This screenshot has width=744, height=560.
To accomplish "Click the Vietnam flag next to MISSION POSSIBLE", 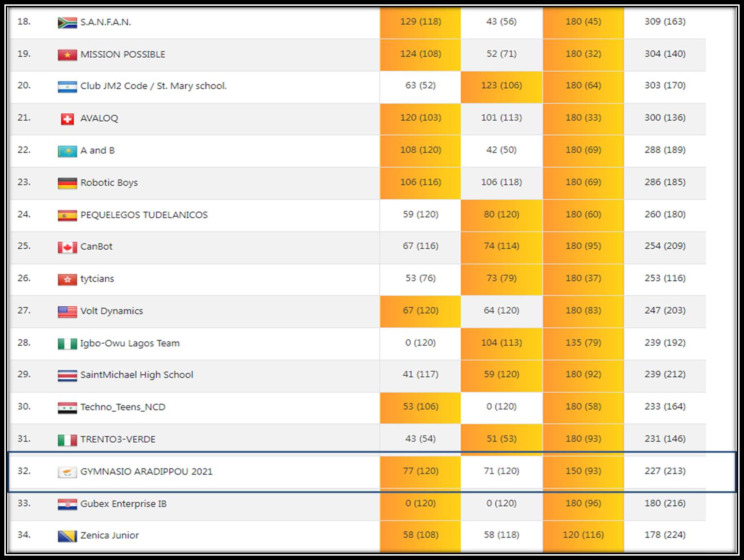I will click(67, 55).
